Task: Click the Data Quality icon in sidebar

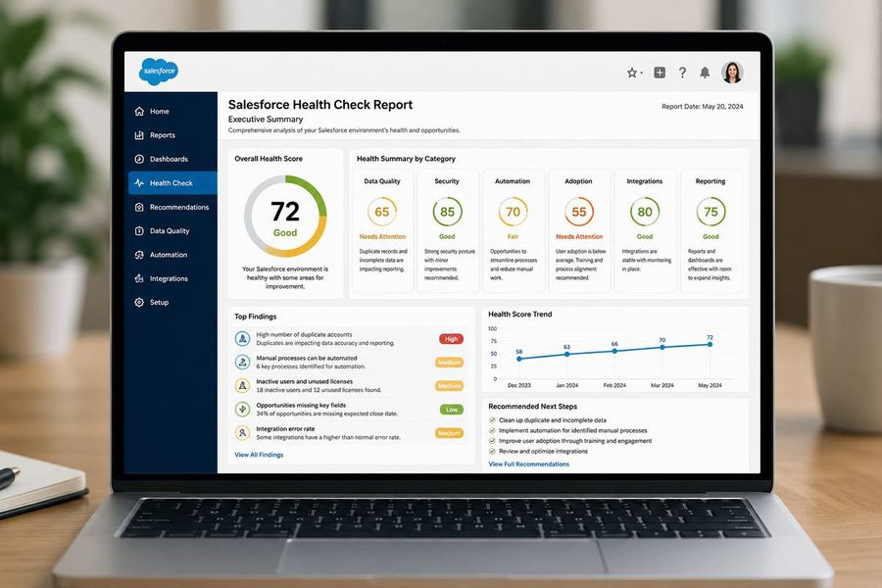Action: click(139, 230)
